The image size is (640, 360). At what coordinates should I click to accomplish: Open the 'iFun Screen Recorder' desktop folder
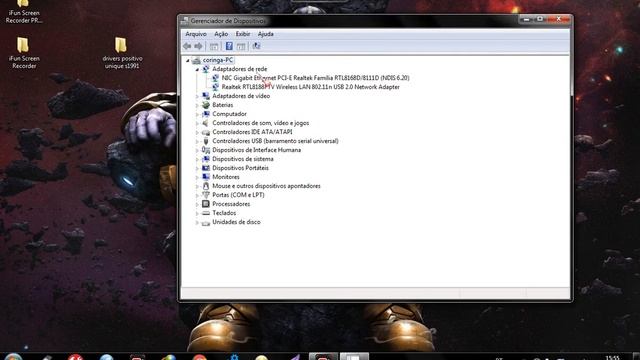point(23,53)
